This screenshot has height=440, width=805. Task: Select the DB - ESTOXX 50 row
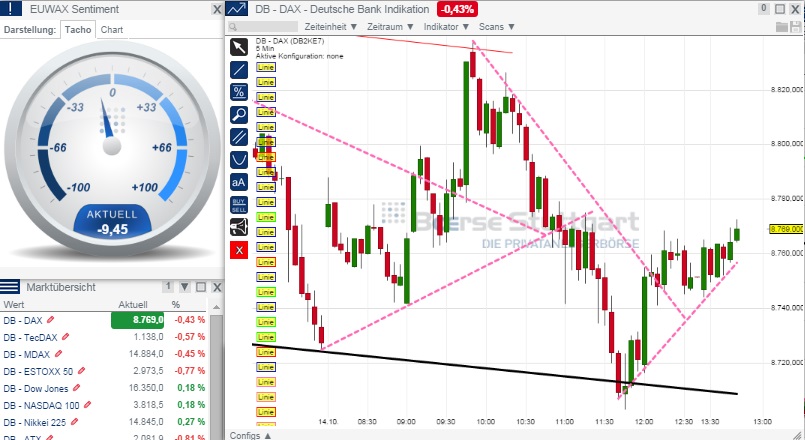click(x=104, y=371)
